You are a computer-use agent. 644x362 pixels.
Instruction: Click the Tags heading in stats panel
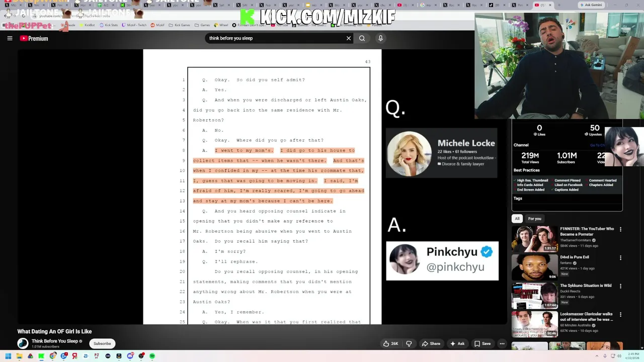click(x=518, y=199)
